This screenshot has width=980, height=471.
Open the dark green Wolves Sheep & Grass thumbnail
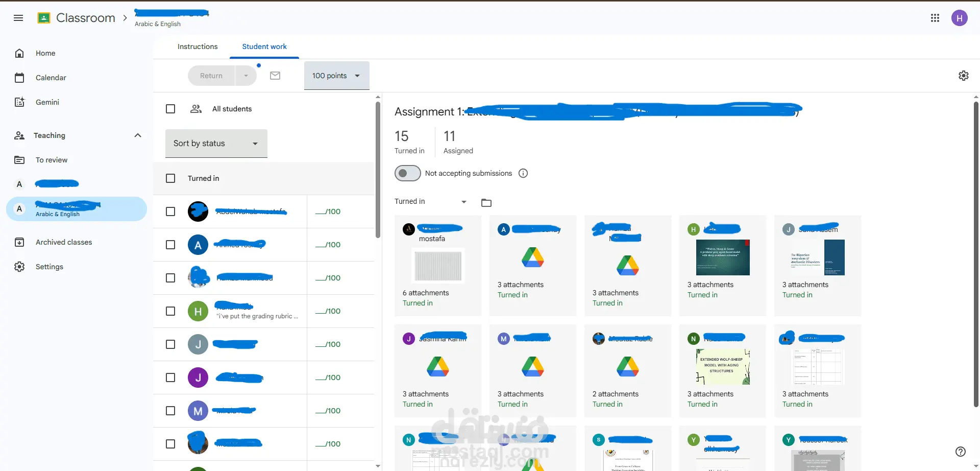[723, 257]
